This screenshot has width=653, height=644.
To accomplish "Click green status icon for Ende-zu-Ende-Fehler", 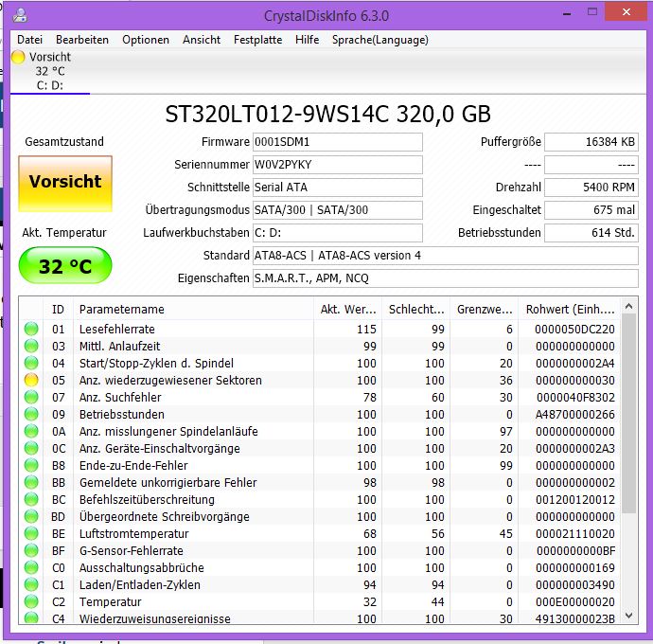I will pyautogui.click(x=31, y=466).
